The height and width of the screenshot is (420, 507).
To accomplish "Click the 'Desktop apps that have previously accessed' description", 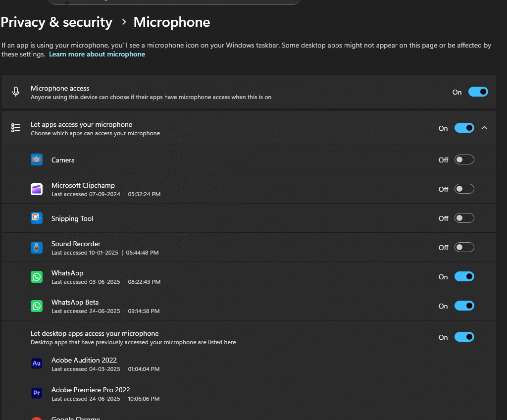I will click(133, 342).
